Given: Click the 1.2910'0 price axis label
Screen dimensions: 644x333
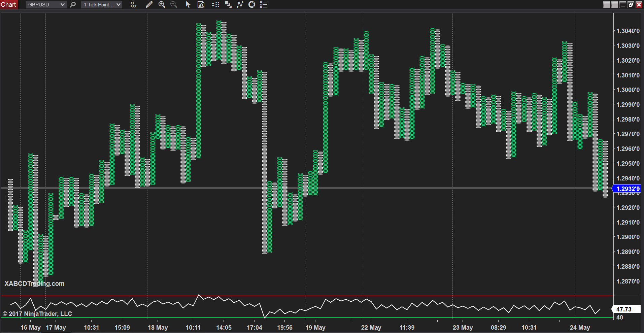Looking at the screenshot, I should coord(628,223).
